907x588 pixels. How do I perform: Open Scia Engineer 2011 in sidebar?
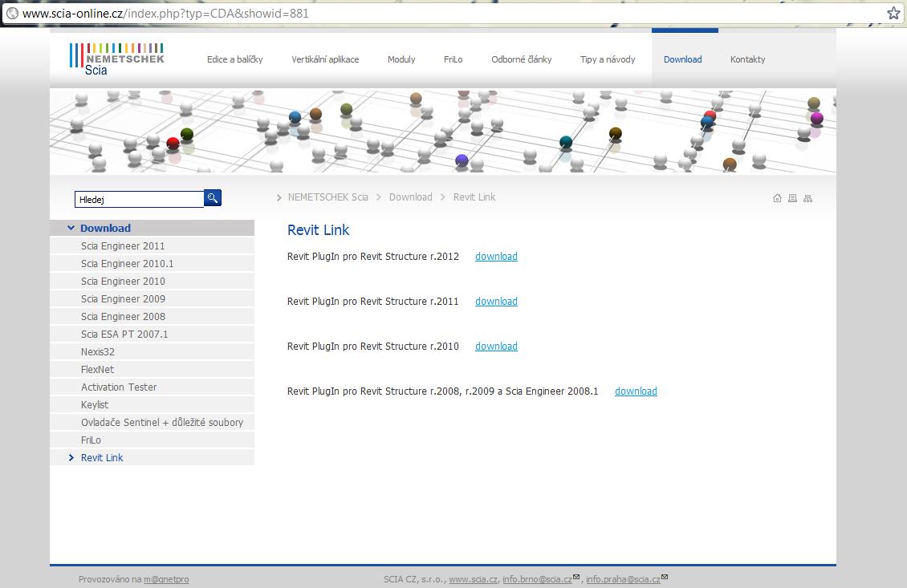tap(153, 245)
